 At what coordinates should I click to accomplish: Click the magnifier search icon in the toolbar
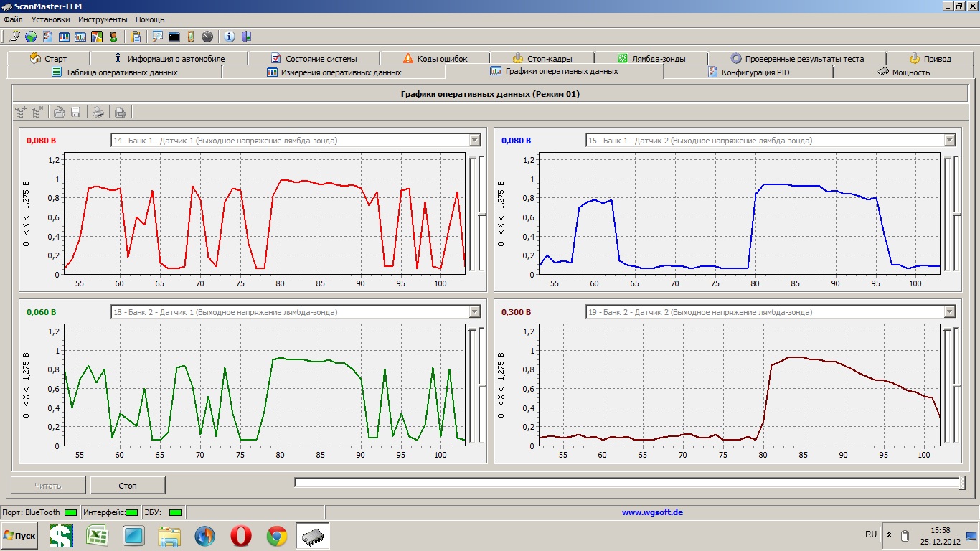point(157,37)
